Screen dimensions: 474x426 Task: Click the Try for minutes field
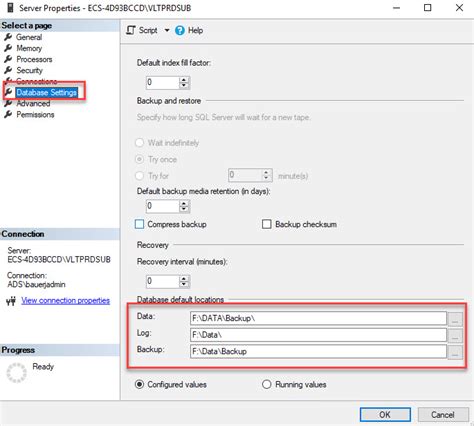245,175
